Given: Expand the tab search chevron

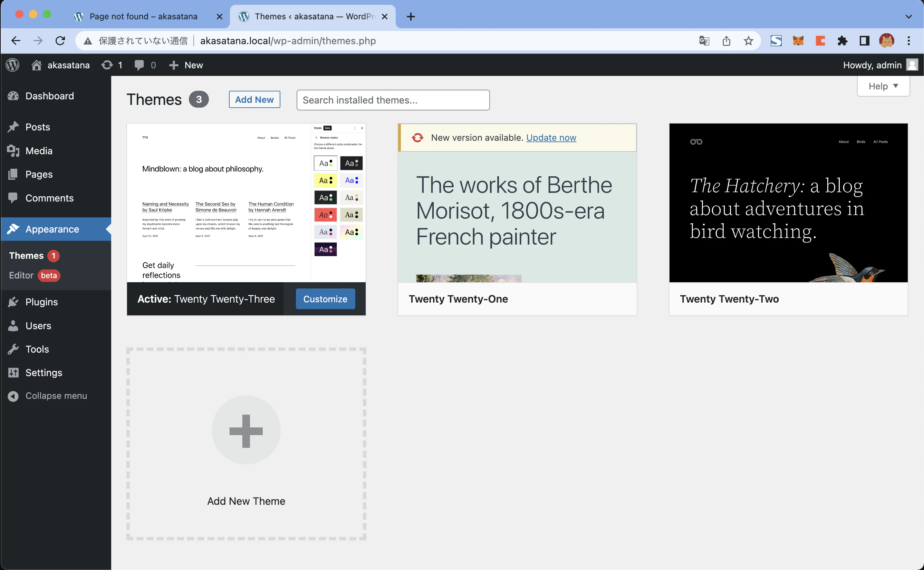Looking at the screenshot, I should click(908, 17).
